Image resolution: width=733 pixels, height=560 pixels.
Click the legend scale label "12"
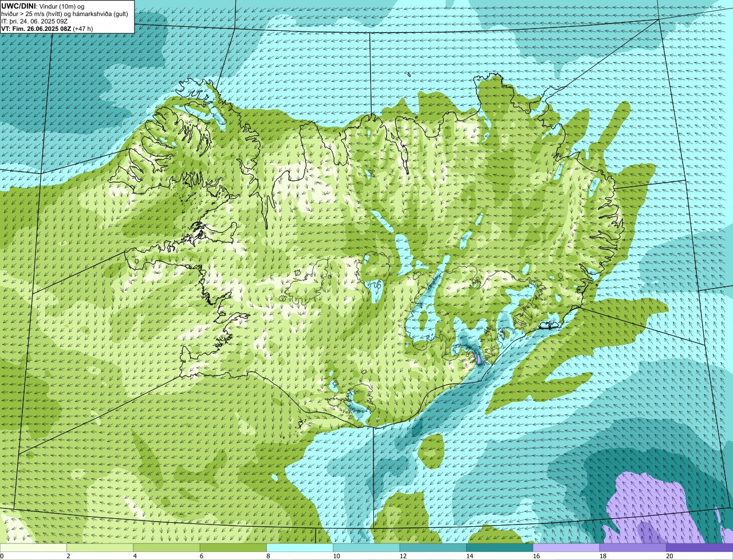[403, 556]
